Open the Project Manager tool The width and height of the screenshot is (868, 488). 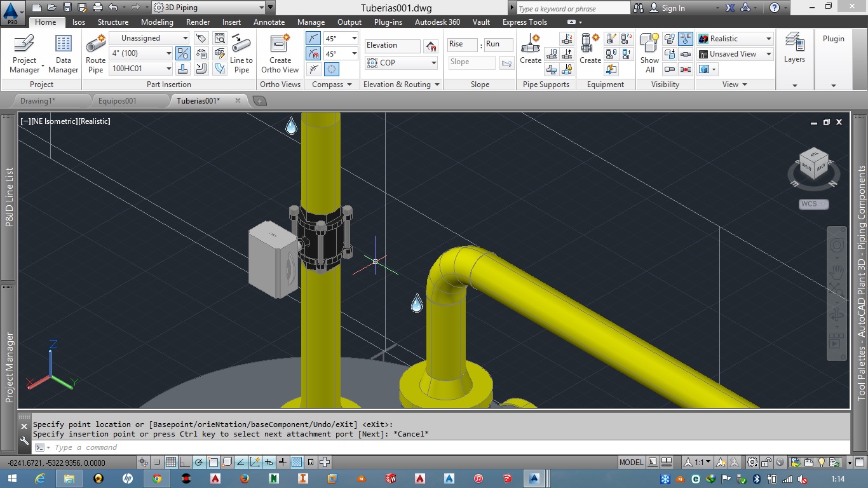[x=24, y=54]
